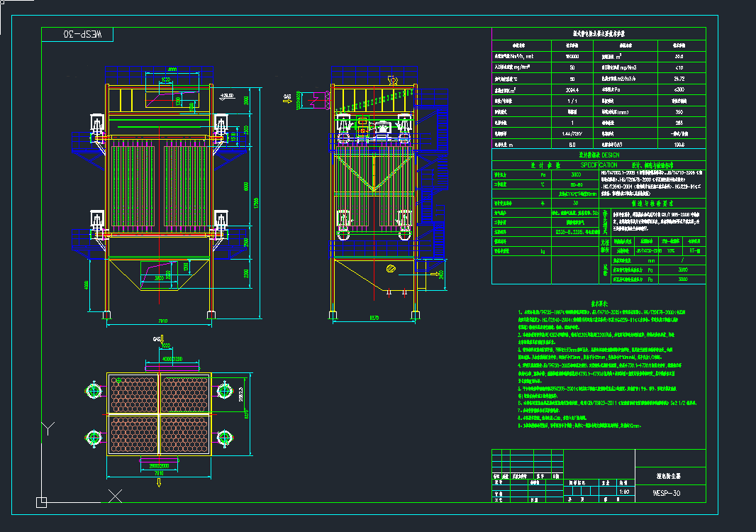This screenshot has height=532, width=756.
Task: Select the top-left honeycomb tube quadrant in plan
Action: click(x=133, y=394)
